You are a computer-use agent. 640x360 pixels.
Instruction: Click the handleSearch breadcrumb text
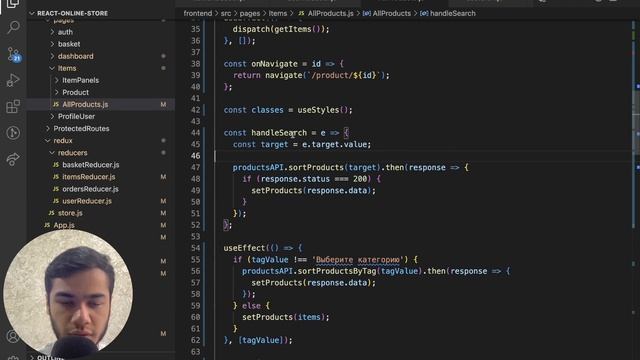pyautogui.click(x=453, y=13)
